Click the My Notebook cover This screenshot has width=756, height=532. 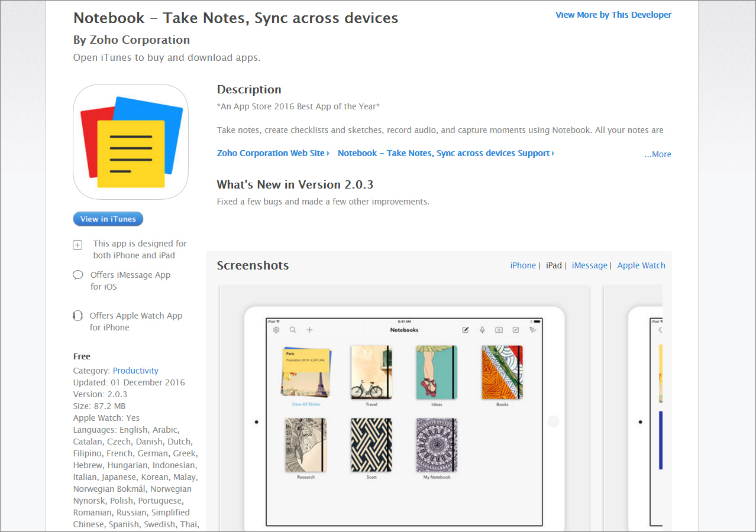[x=437, y=445]
